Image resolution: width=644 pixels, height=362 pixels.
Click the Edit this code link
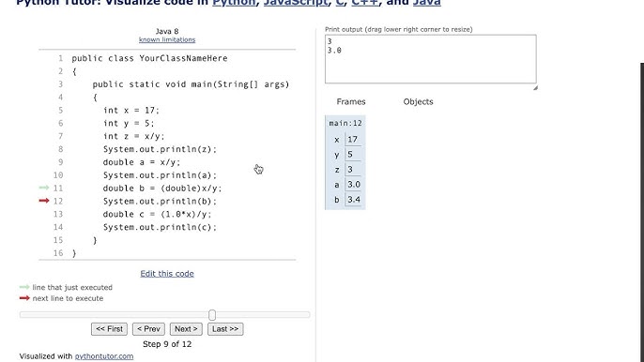tap(167, 273)
